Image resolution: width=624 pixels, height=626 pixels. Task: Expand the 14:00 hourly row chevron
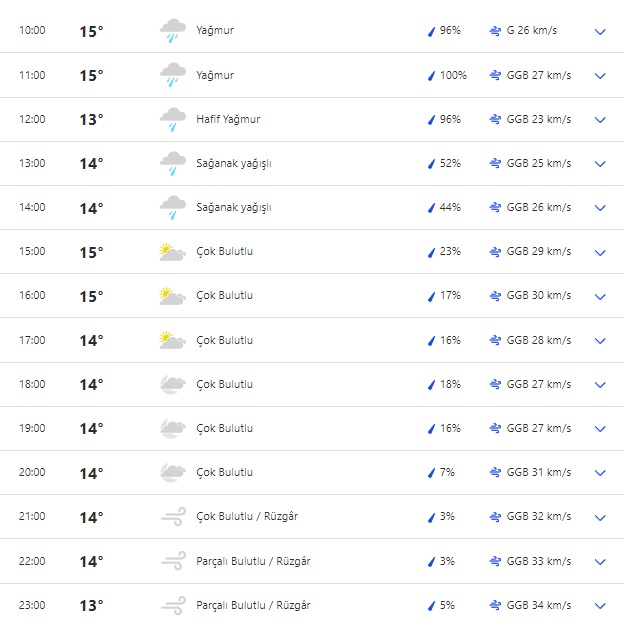click(600, 208)
